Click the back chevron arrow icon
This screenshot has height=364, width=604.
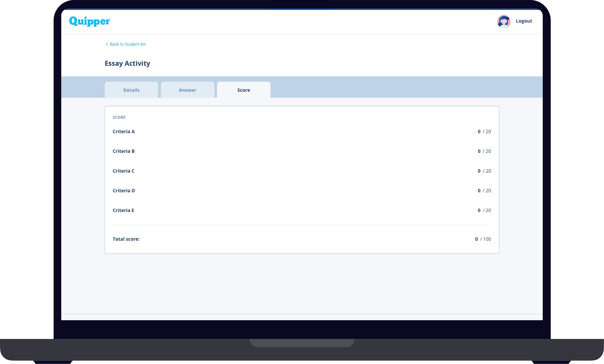(107, 44)
